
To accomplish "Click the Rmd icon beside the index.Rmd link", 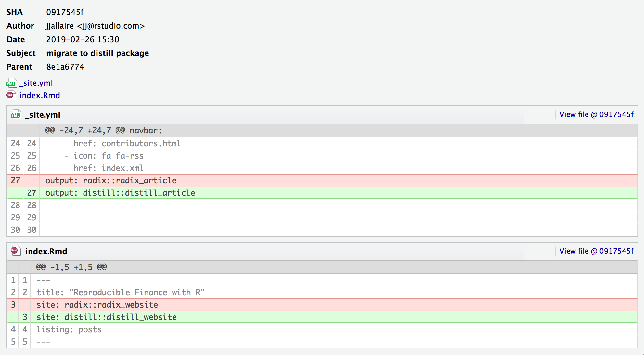I will point(11,95).
